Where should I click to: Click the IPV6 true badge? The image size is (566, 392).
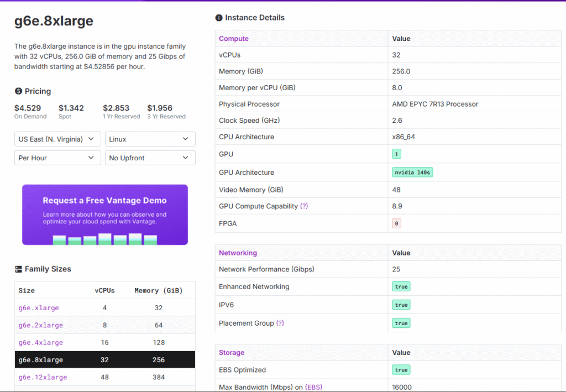(x=401, y=305)
